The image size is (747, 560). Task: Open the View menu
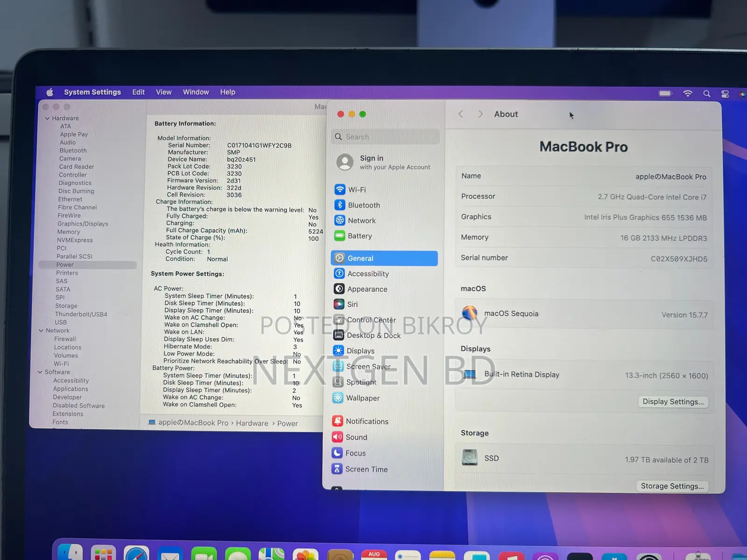163,92
